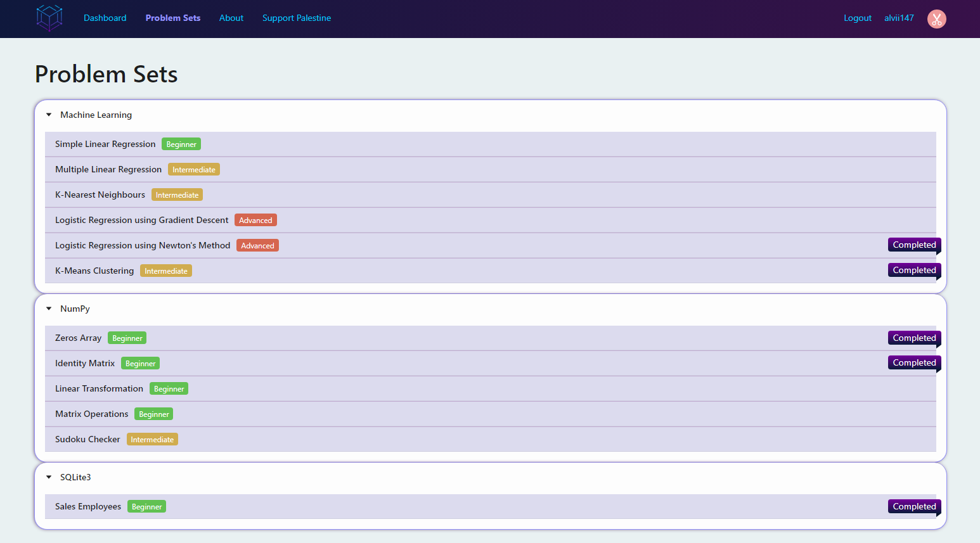The image size is (980, 543).
Task: Open the Support Palestine link
Action: (x=296, y=18)
